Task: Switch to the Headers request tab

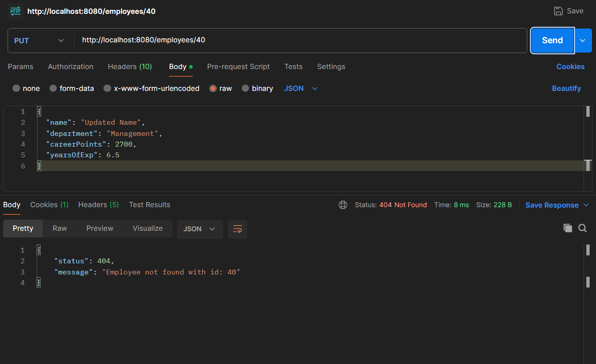Action: click(130, 66)
